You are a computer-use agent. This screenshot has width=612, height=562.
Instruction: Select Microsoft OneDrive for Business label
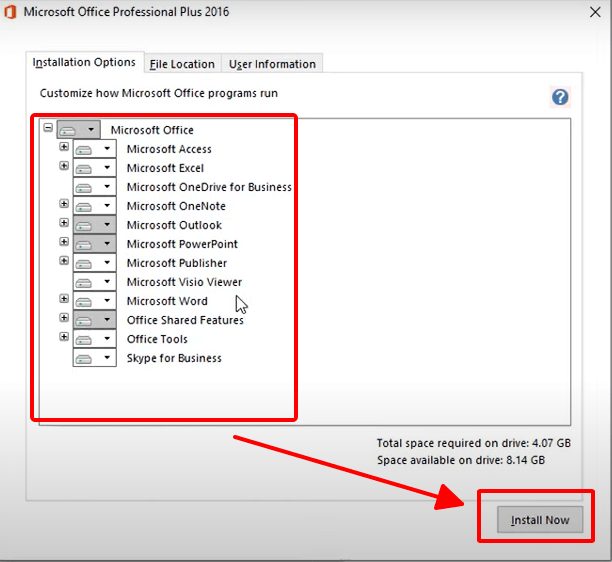pos(209,187)
